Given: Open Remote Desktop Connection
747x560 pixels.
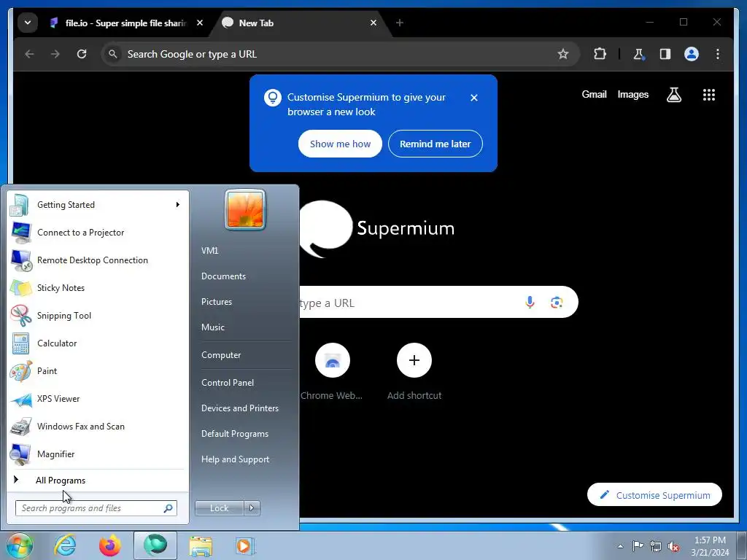Looking at the screenshot, I should pos(97,260).
